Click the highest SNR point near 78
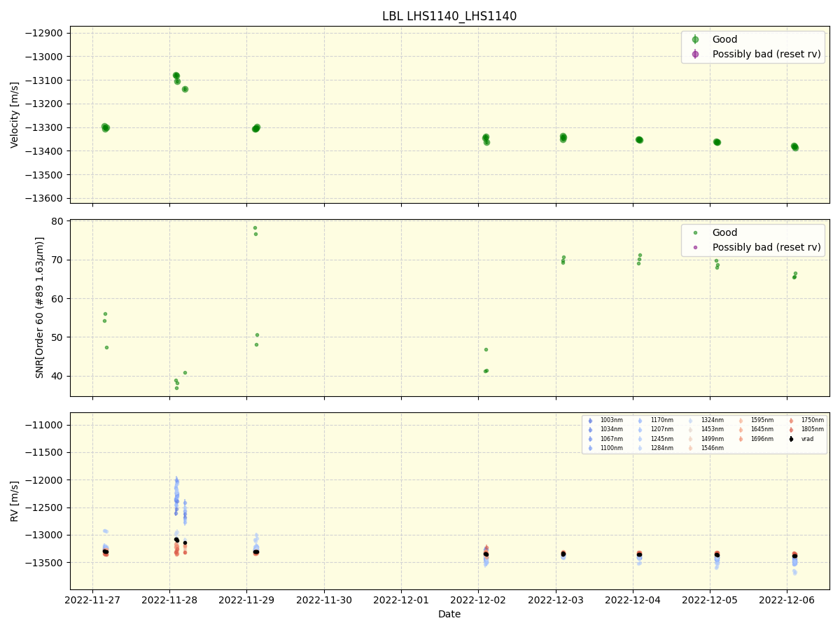The height and width of the screenshot is (630, 840). pyautogui.click(x=255, y=227)
